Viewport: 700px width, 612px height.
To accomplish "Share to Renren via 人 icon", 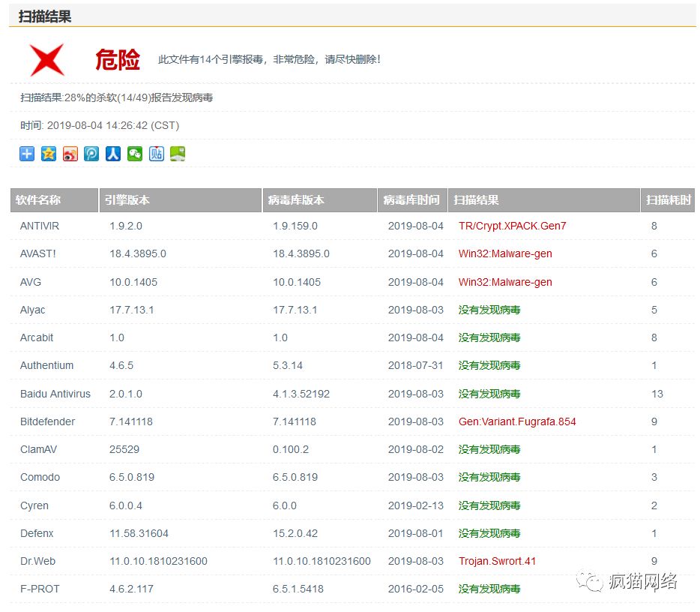I will [x=113, y=154].
